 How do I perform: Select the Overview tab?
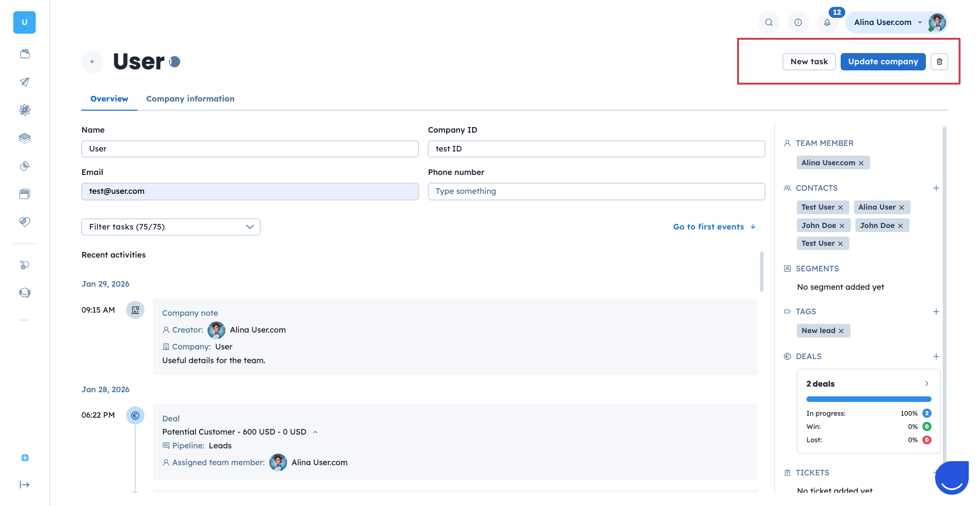(109, 99)
